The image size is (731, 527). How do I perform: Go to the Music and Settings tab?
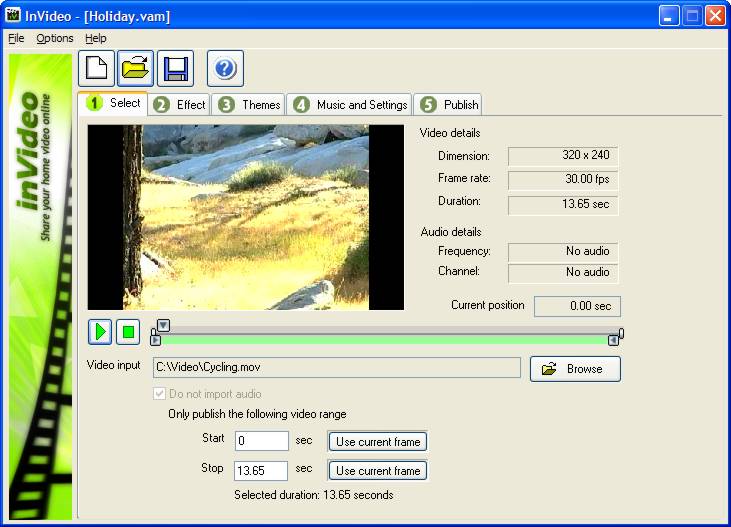(x=351, y=104)
